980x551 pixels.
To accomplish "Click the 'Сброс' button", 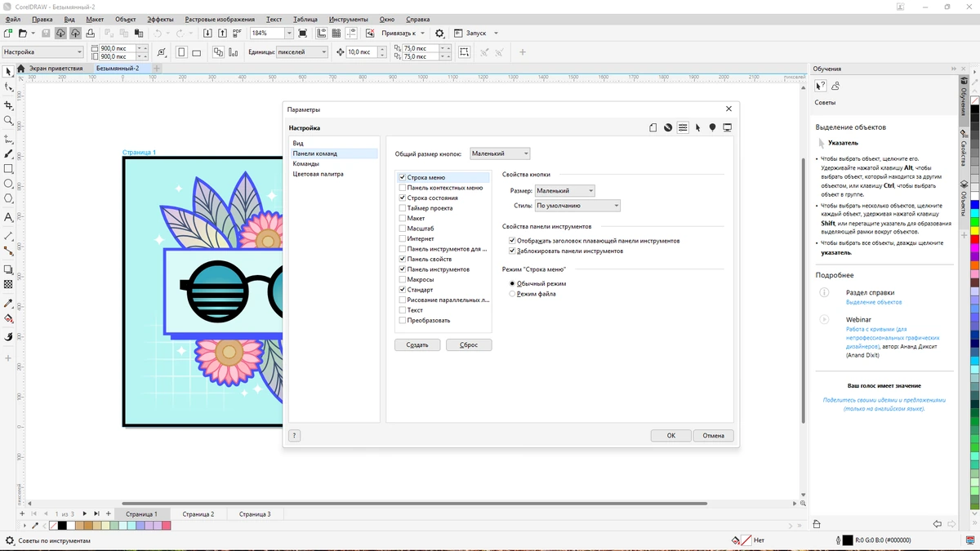I will point(469,344).
